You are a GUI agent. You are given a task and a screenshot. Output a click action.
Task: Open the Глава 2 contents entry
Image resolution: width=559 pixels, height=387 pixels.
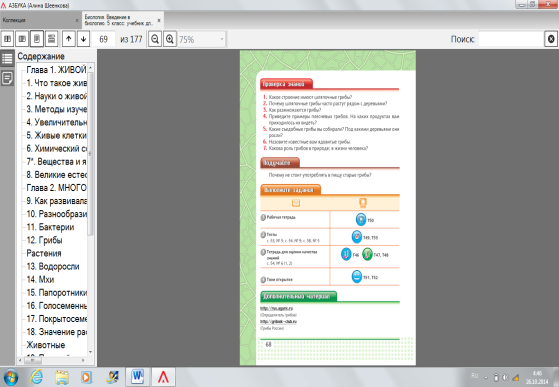(x=56, y=188)
